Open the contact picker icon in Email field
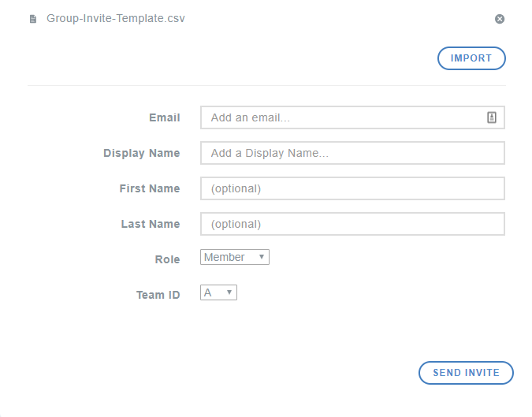The width and height of the screenshot is (532, 417). tap(492, 117)
